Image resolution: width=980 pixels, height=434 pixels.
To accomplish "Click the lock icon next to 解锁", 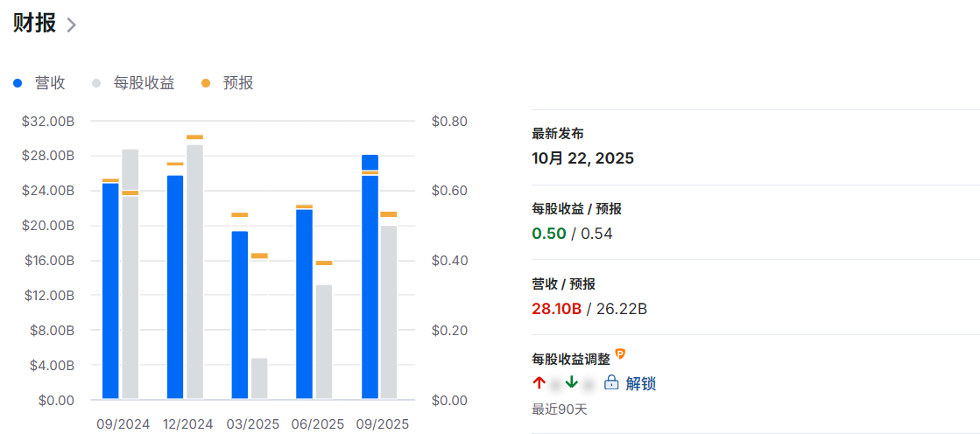I will (611, 383).
